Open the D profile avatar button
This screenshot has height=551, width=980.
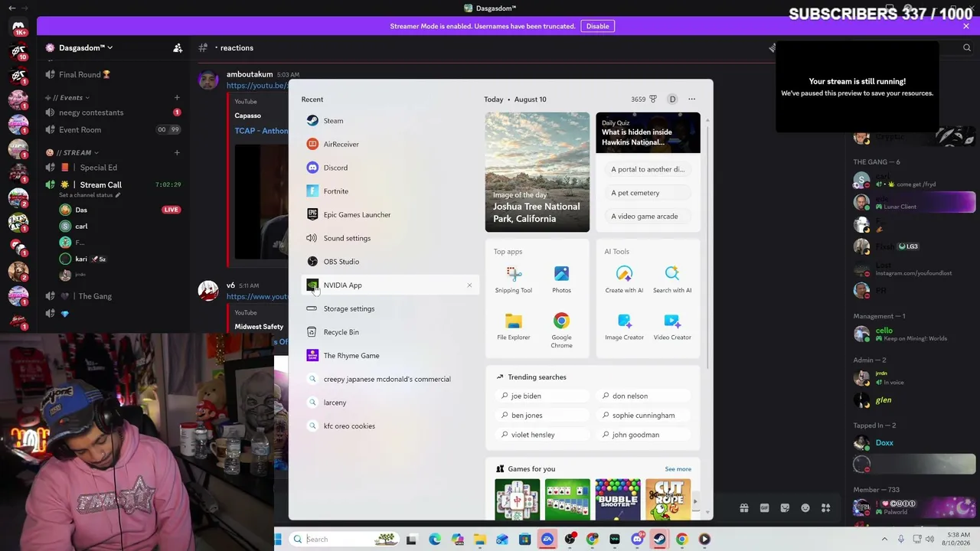672,99
